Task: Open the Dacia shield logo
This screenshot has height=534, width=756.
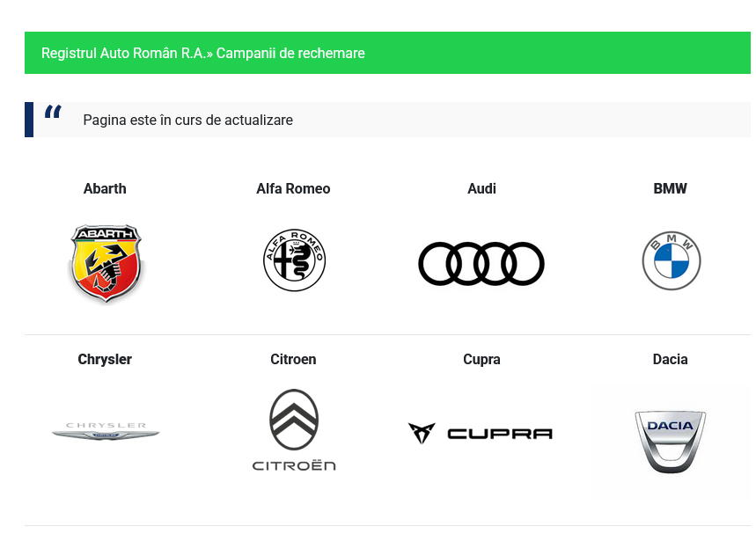Action: 671,440
